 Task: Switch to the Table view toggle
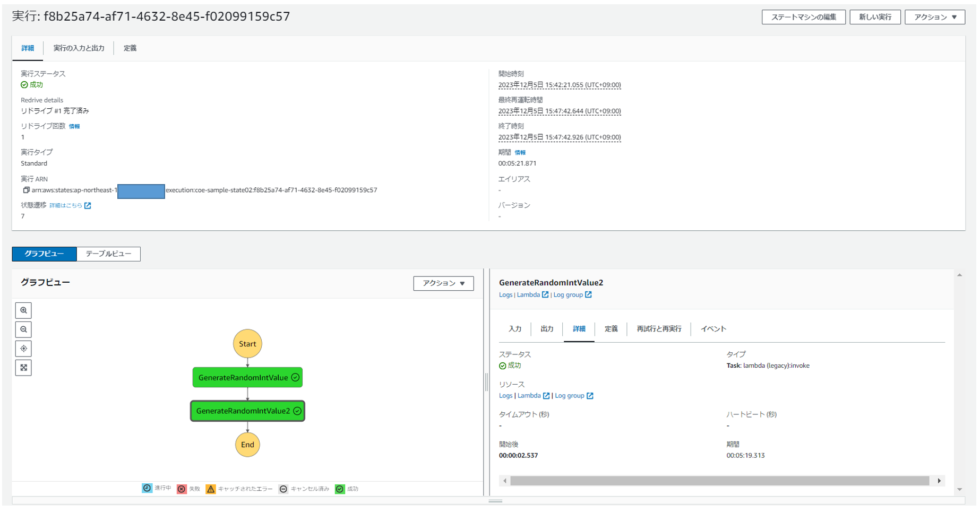[108, 254]
